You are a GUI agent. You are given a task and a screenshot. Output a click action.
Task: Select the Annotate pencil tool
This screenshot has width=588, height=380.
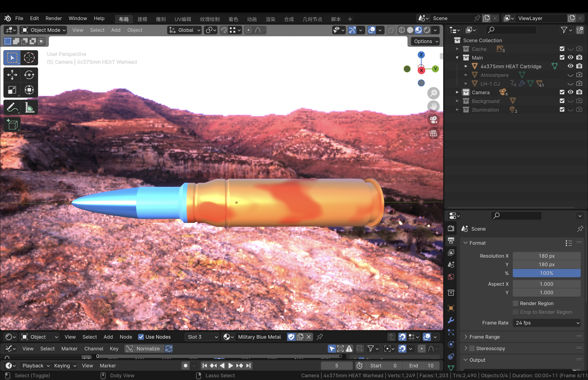[12, 107]
